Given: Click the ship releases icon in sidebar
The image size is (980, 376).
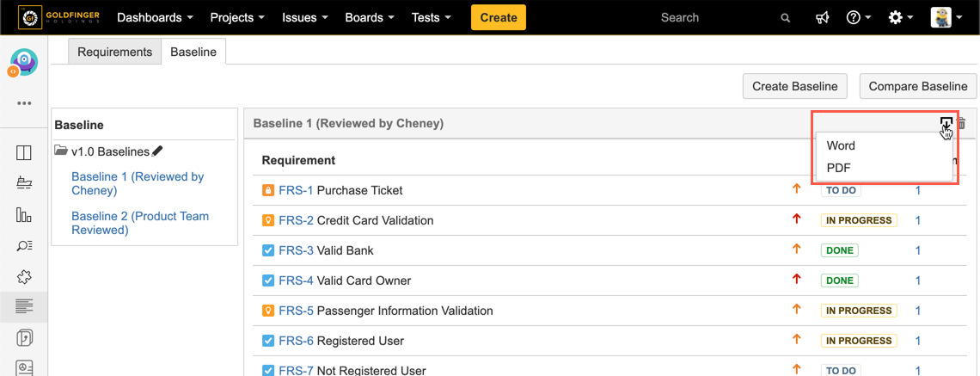Looking at the screenshot, I should point(24,183).
